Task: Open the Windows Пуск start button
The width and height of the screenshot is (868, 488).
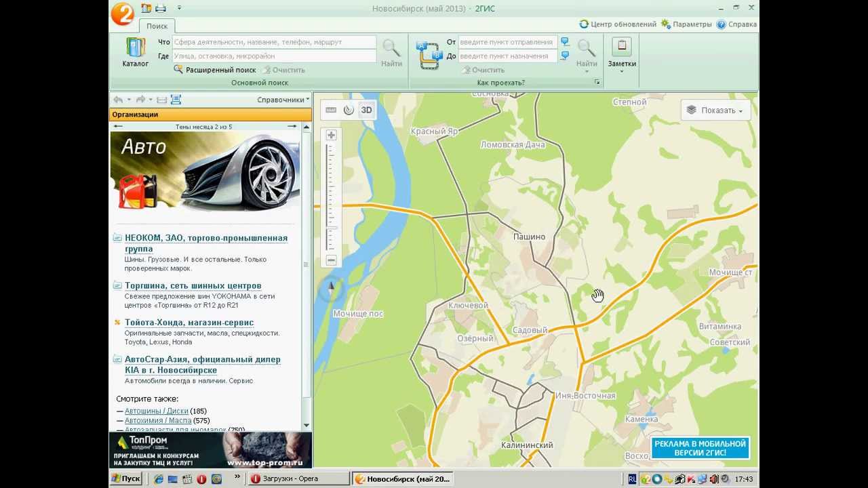Action: point(126,479)
